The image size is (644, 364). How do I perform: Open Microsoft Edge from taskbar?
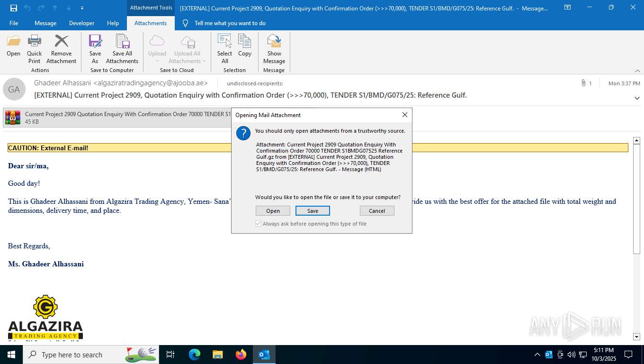[195, 355]
